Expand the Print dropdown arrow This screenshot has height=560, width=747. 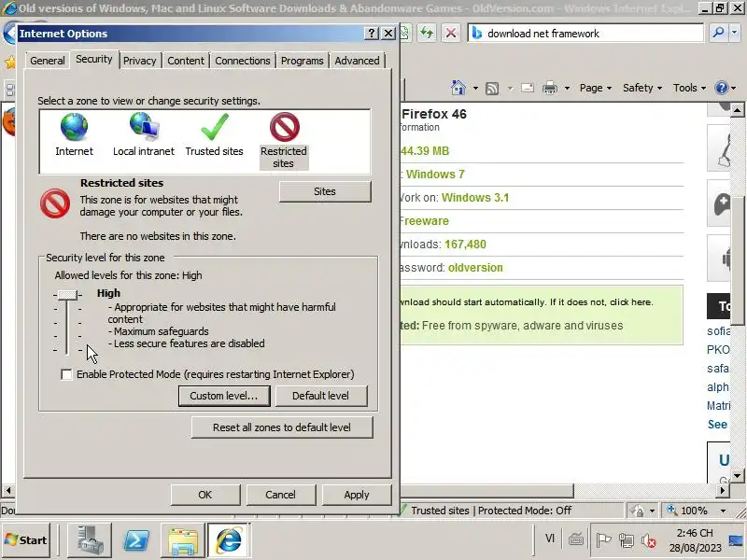point(567,88)
